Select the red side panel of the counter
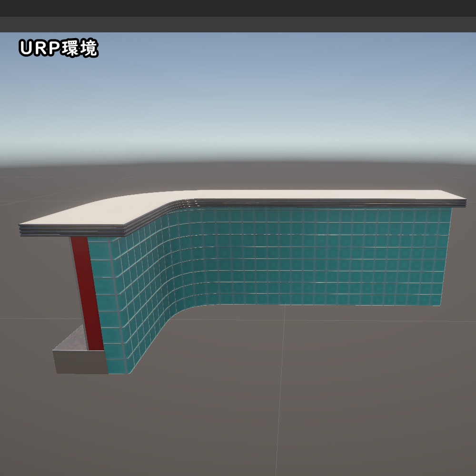This screenshot has width=476, height=476. [x=88, y=293]
